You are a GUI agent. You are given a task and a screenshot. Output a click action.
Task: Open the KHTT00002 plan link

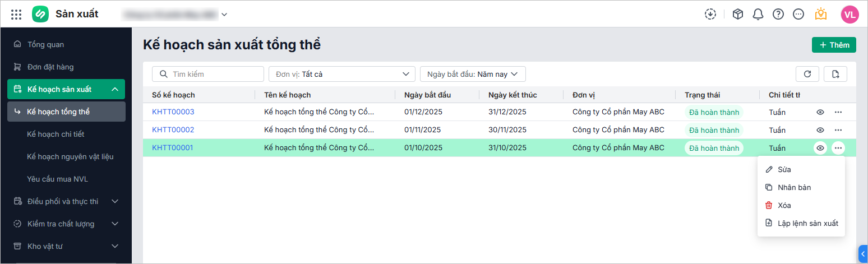pos(173,130)
